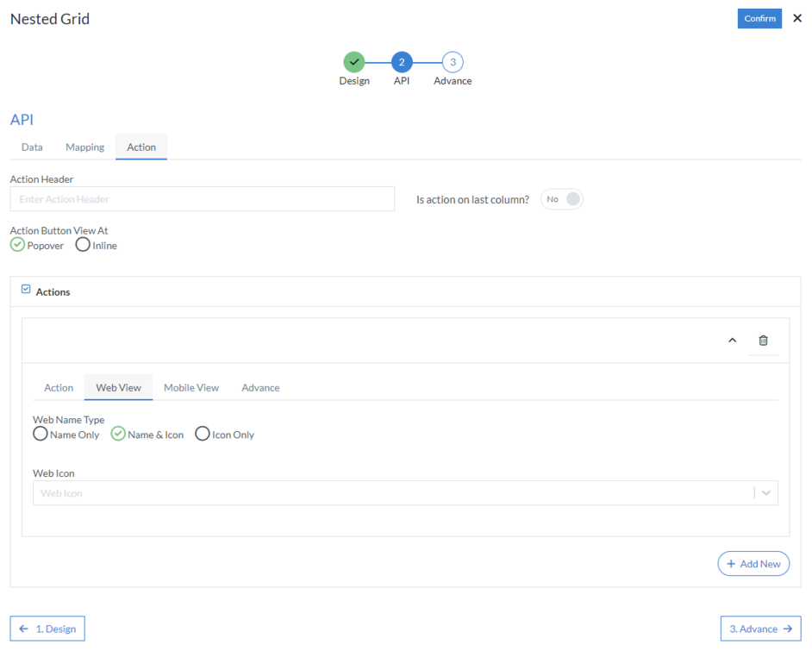Close the Nested Grid editor with the X
The width and height of the screenshot is (812, 651).
tap(797, 18)
